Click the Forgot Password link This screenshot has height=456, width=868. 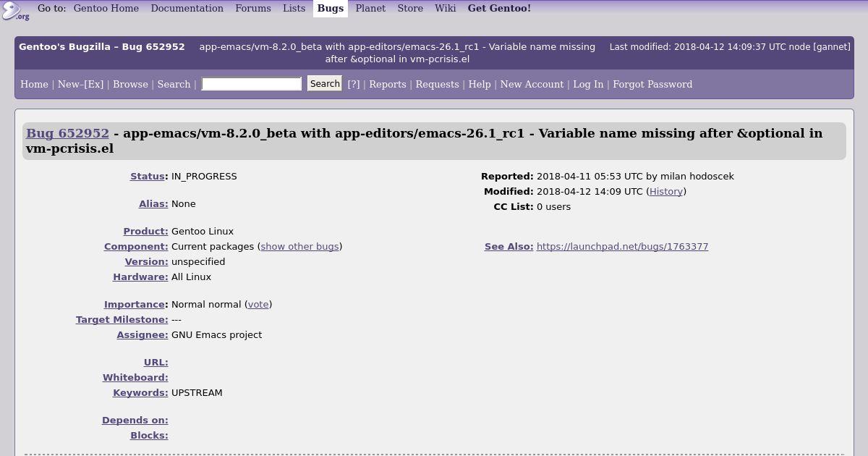tap(652, 84)
